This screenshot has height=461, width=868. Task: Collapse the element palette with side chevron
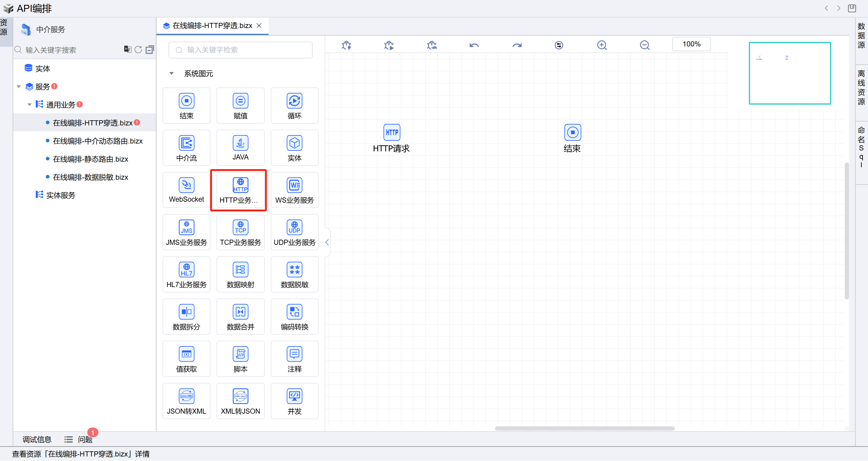[327, 242]
